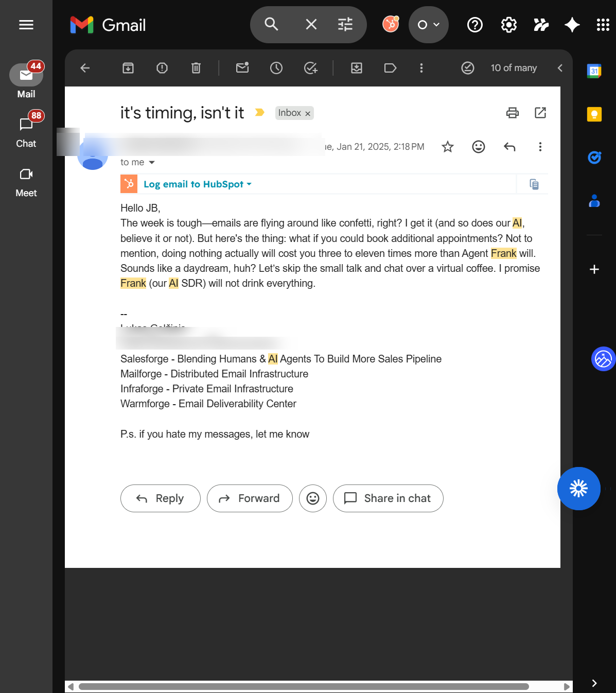Image resolution: width=616 pixels, height=693 pixels.
Task: Get add-ons with the plus icon
Action: tap(594, 269)
